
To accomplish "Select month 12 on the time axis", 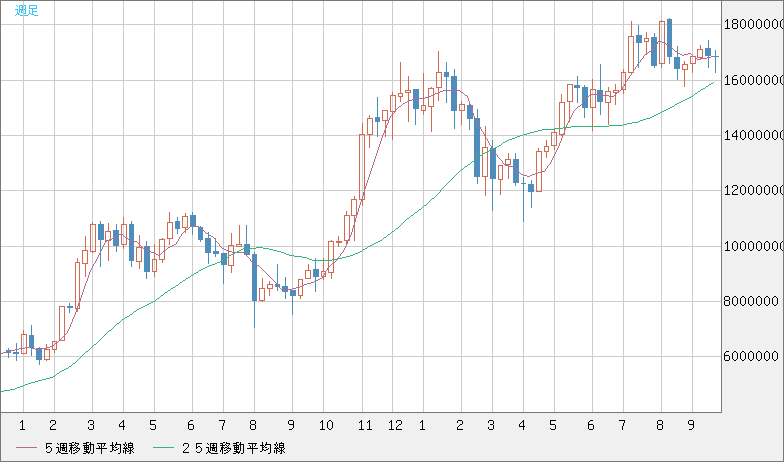I will point(396,424).
